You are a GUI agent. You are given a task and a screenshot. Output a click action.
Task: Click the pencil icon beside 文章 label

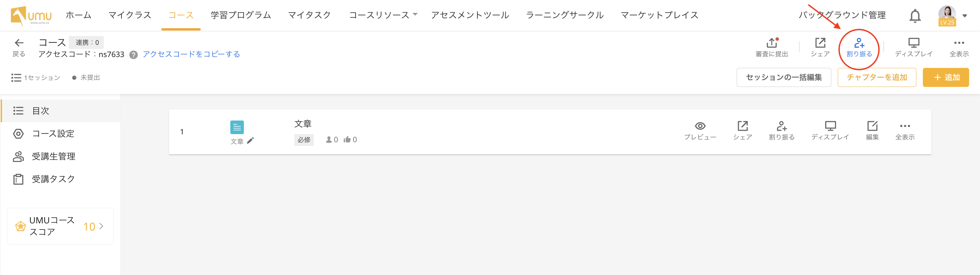[x=250, y=141]
